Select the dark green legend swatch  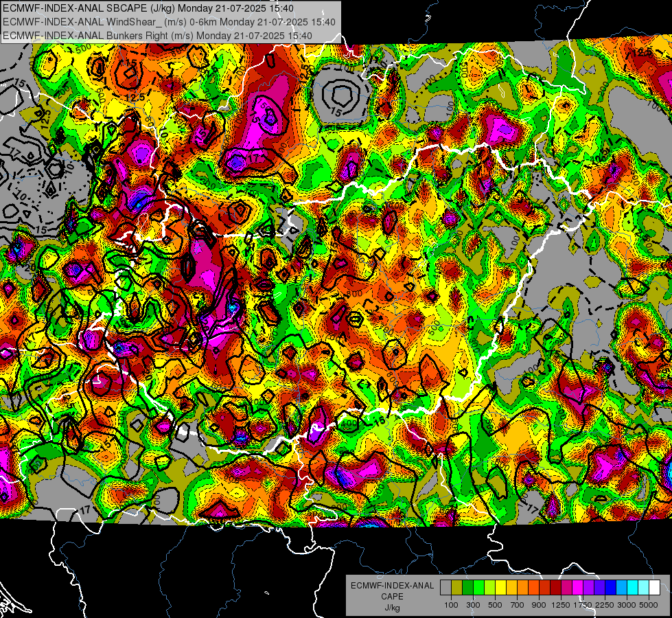(x=467, y=587)
